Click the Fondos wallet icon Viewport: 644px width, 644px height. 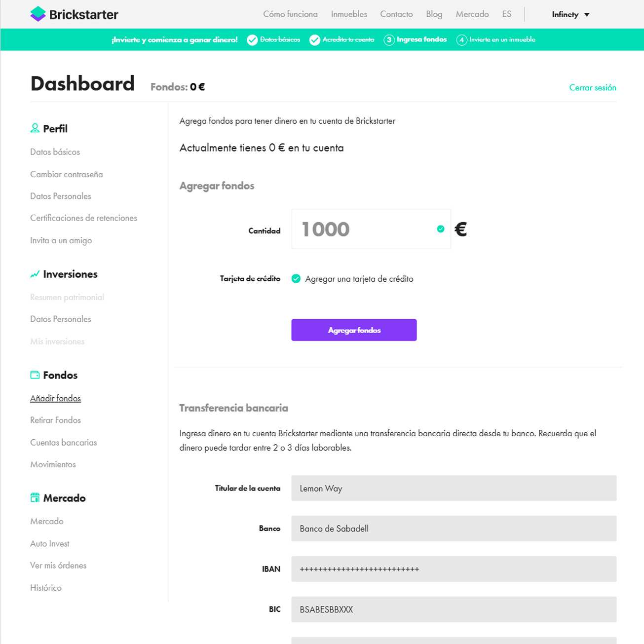[x=35, y=375]
